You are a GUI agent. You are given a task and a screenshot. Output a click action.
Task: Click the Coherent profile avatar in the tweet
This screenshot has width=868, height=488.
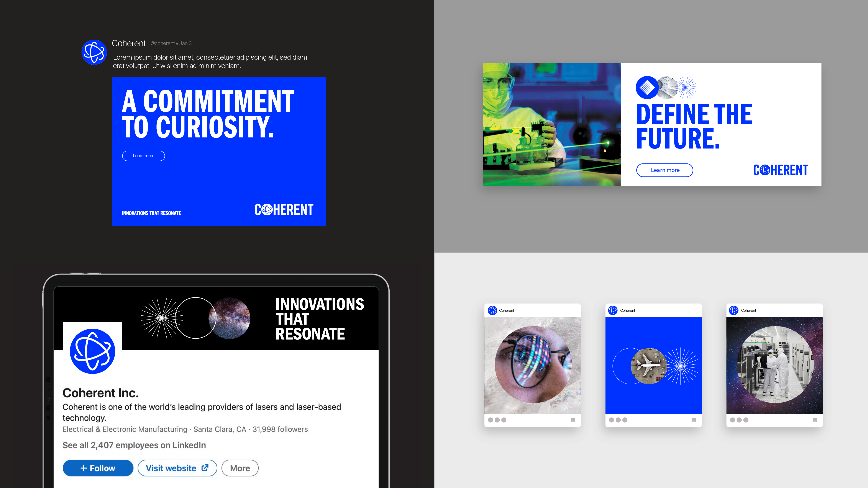pos(94,52)
